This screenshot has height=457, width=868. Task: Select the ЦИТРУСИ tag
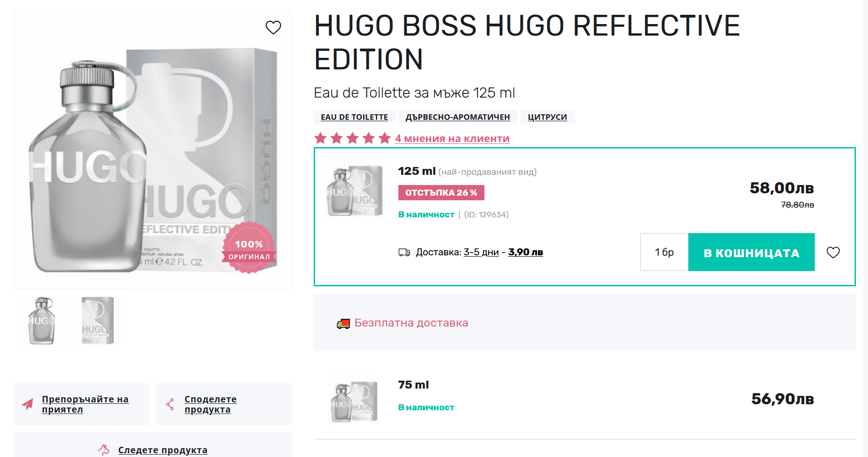547,117
